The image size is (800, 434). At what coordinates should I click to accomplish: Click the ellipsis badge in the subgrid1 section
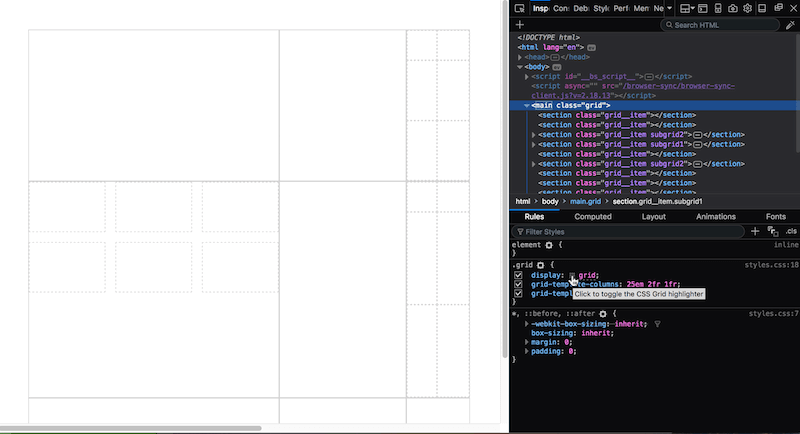pos(697,144)
